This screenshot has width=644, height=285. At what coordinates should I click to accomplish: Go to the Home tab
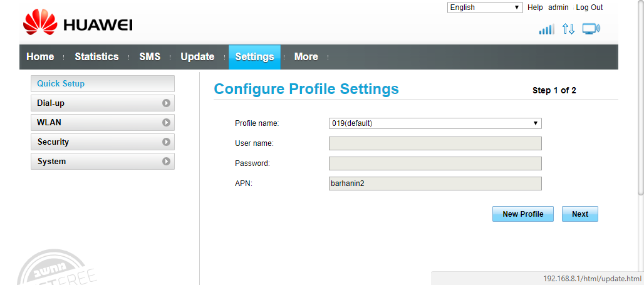(x=40, y=57)
